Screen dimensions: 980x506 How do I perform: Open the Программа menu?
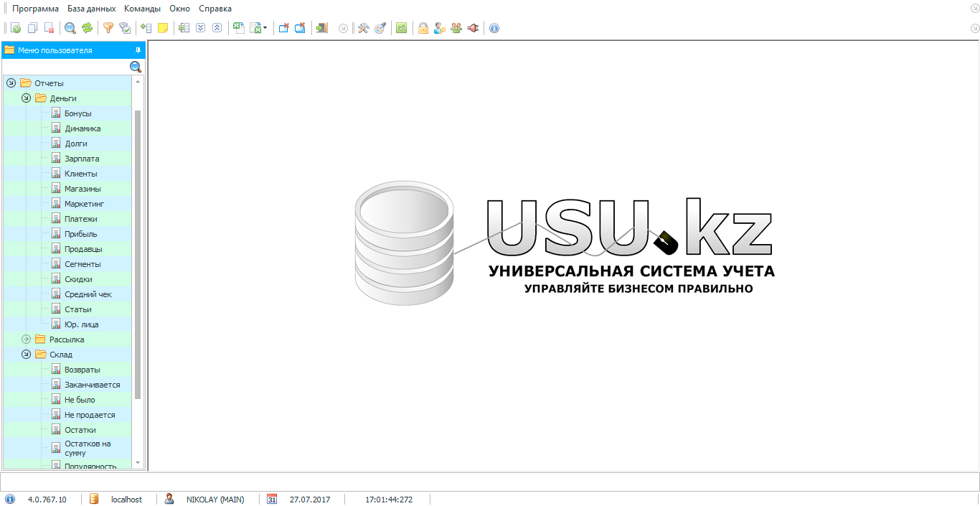(x=35, y=9)
